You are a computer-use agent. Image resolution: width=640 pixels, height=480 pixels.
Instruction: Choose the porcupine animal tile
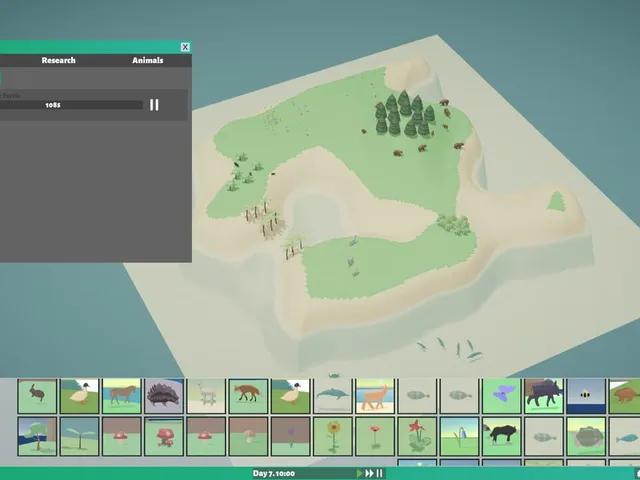(164, 396)
